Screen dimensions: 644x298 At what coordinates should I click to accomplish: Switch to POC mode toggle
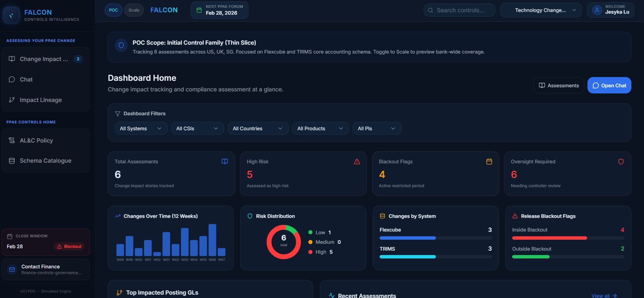point(113,10)
